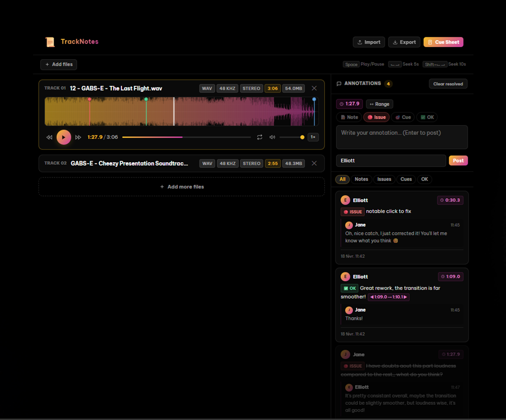Viewport: 506px width, 420px height.
Task: Click the Annotations speech-bubble icon
Action: pos(338,84)
